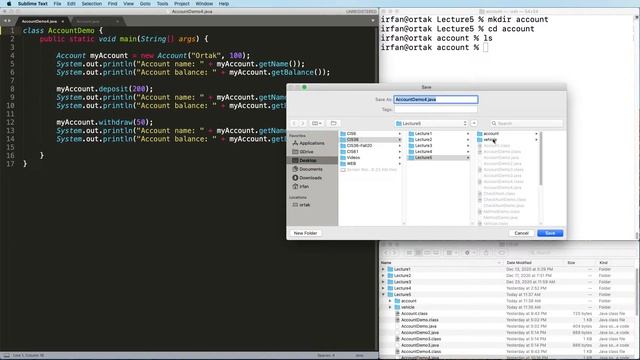Click the Save As filename field

coord(436,100)
